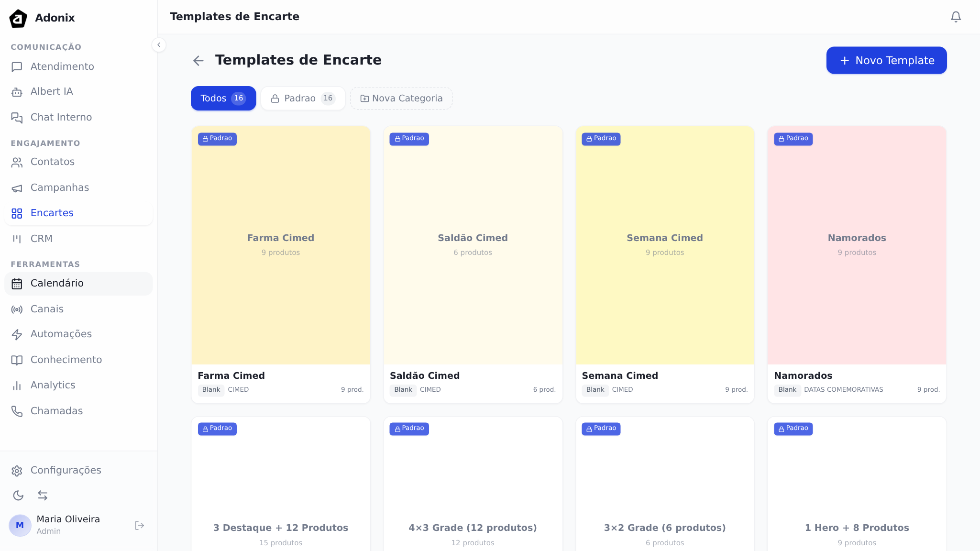The width and height of the screenshot is (980, 551).
Task: Click Maria Oliveira user avatar
Action: click(20, 525)
